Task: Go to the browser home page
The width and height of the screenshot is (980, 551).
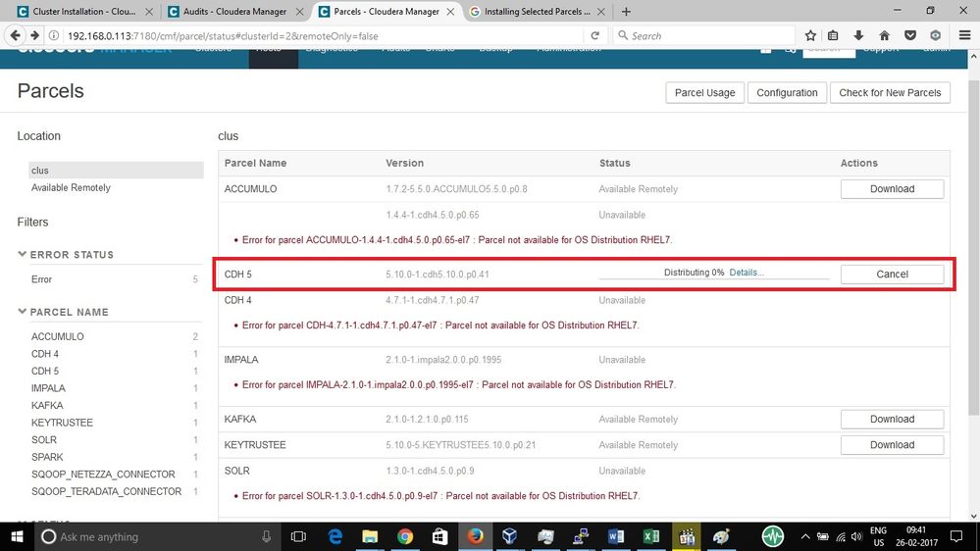Action: pos(884,35)
